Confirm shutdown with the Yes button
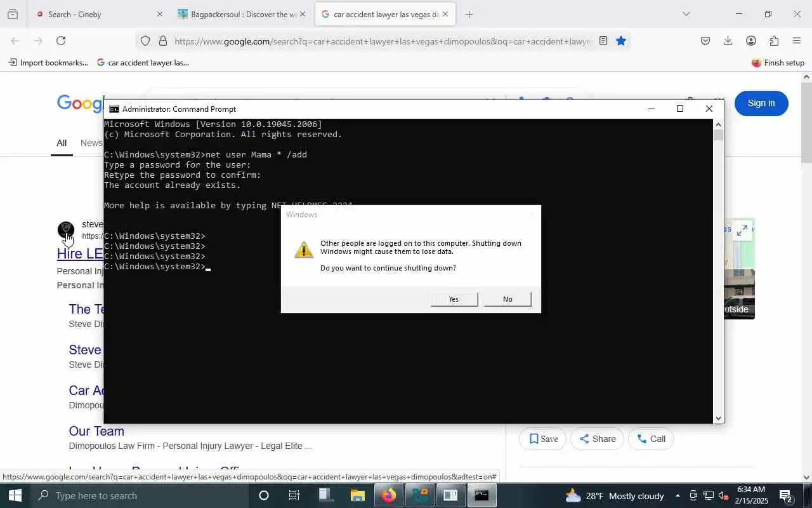Image resolution: width=812 pixels, height=508 pixels. tap(454, 299)
